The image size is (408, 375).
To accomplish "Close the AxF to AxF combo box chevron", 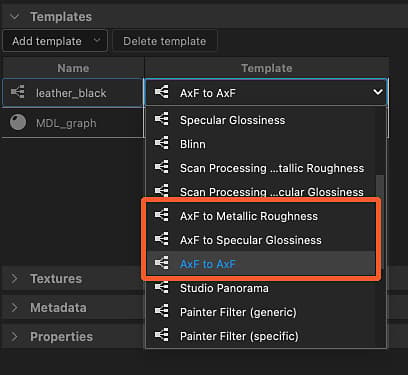I will [378, 92].
